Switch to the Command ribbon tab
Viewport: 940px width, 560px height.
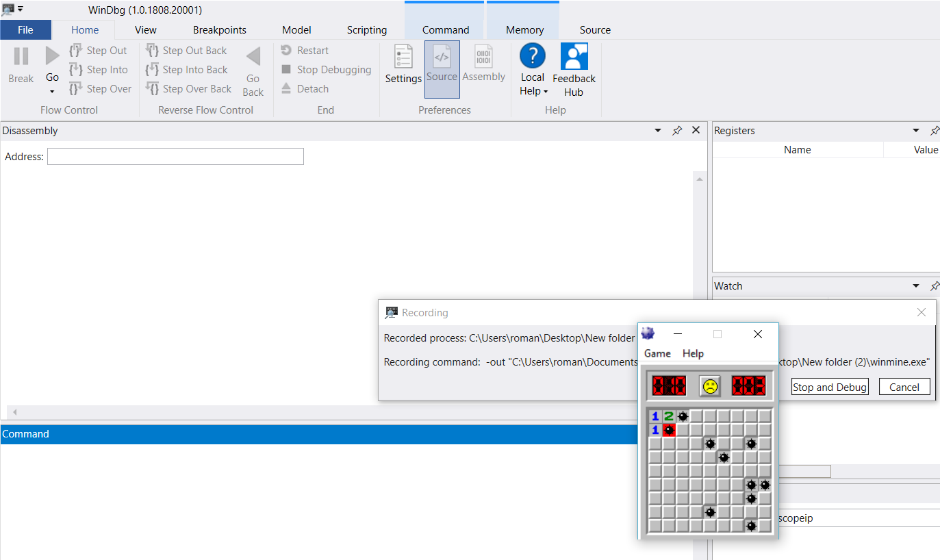[446, 30]
